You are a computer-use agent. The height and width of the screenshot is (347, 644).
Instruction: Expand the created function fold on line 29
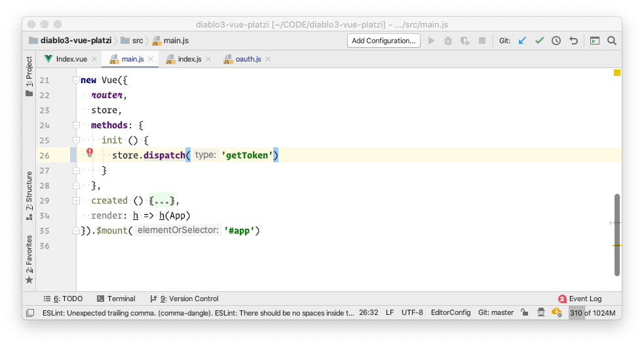point(76,200)
